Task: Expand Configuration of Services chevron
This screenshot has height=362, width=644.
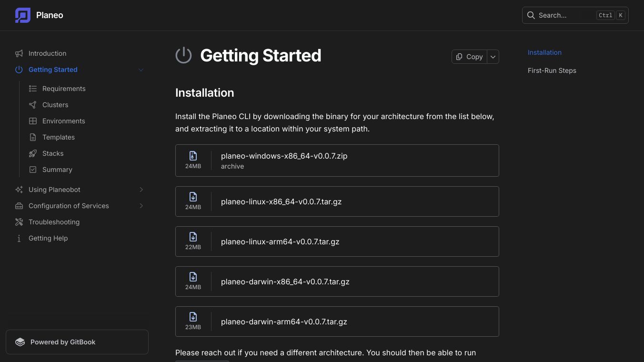Action: 141,206
